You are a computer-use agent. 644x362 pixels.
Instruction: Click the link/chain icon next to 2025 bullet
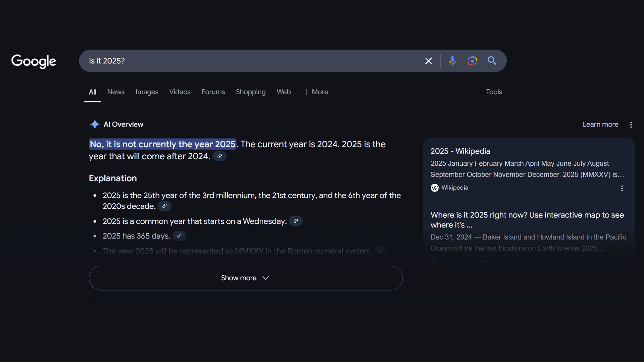164,206
